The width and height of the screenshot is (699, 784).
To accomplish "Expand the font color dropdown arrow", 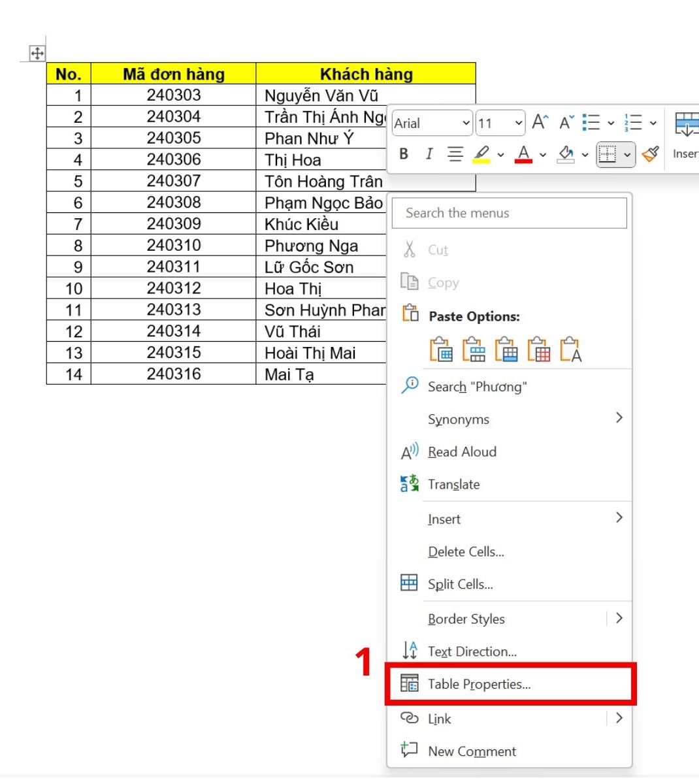I will (x=543, y=155).
